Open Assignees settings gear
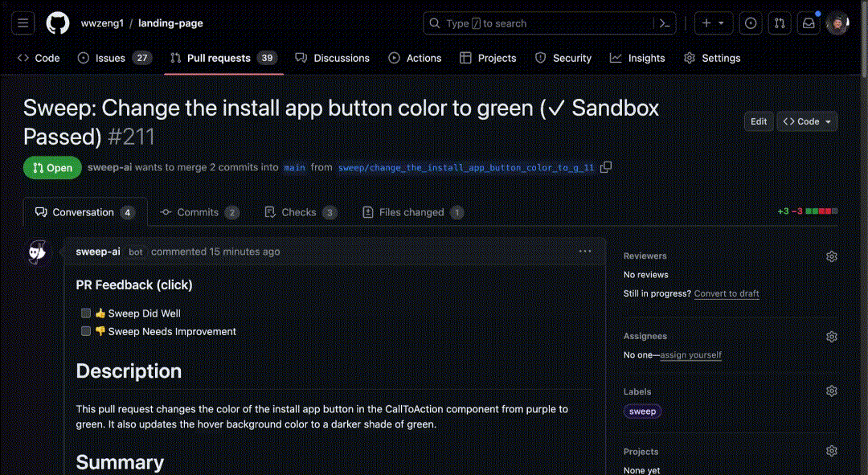Screen dimensions: 868x475 tap(832, 337)
